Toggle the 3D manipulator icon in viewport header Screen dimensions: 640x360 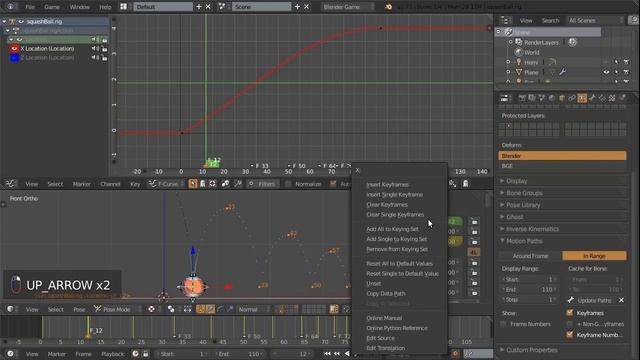pos(200,309)
